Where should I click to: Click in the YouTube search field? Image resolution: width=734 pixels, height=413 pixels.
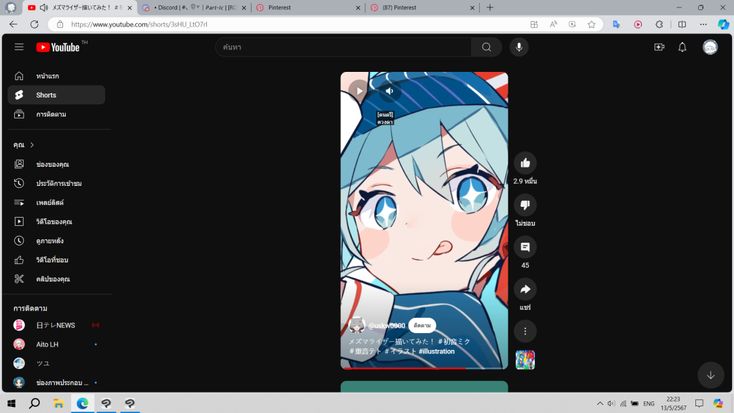click(x=344, y=47)
